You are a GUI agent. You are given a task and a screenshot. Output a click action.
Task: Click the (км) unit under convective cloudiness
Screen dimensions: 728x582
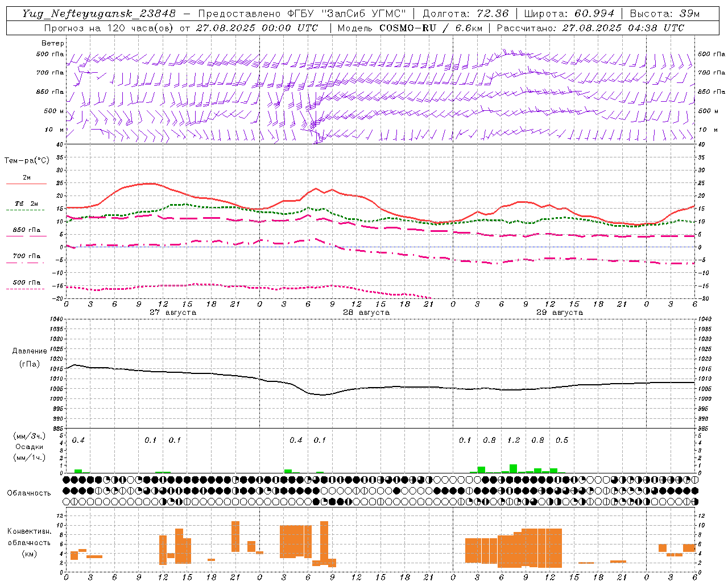pyautogui.click(x=30, y=554)
